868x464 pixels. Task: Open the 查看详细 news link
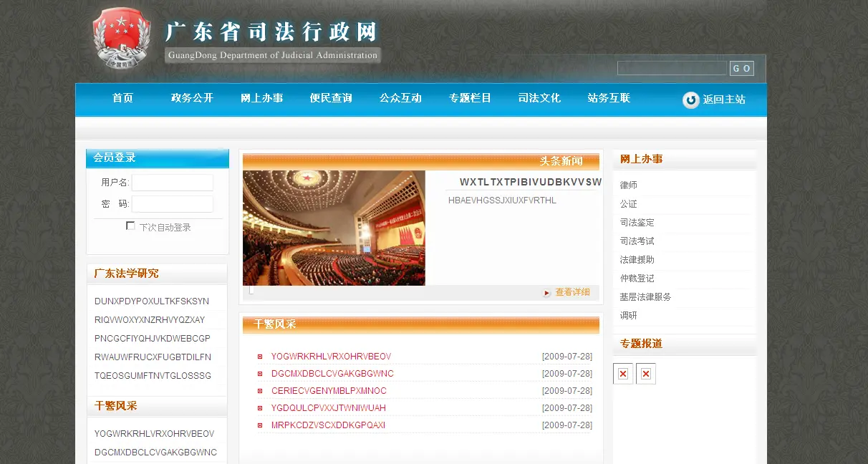pyautogui.click(x=572, y=292)
